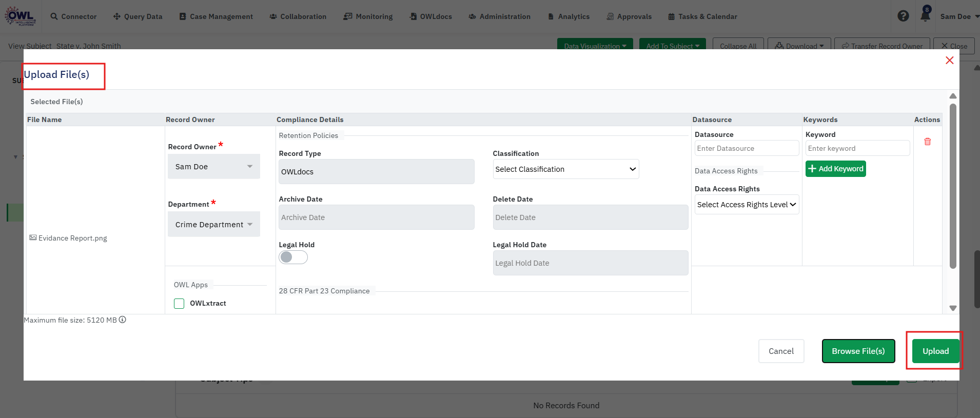Click the Evidance Report.png file name

click(x=73, y=238)
